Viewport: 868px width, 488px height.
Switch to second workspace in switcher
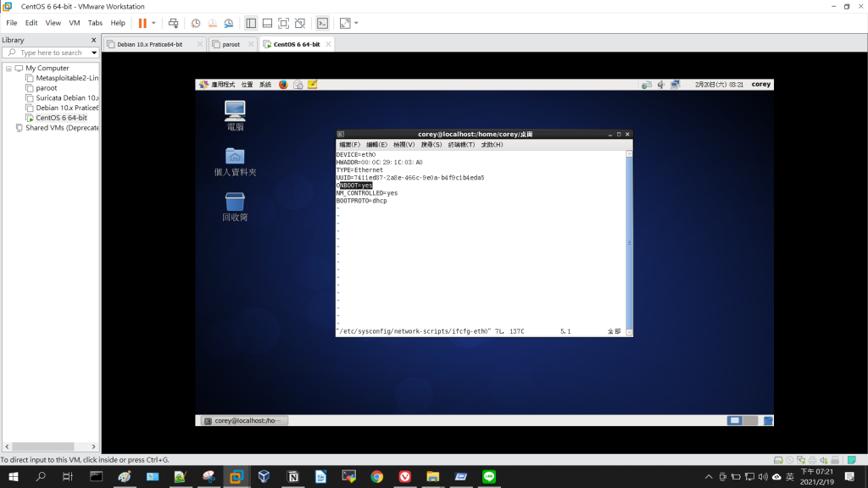point(750,420)
